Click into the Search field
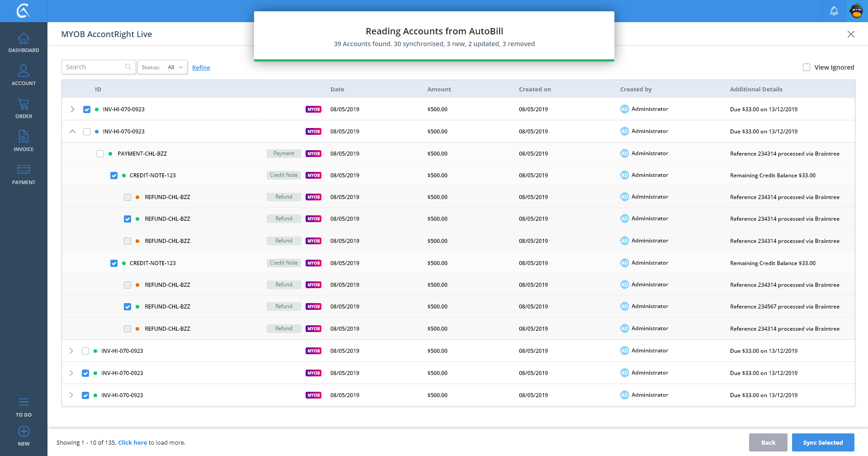This screenshot has height=456, width=868. 94,67
